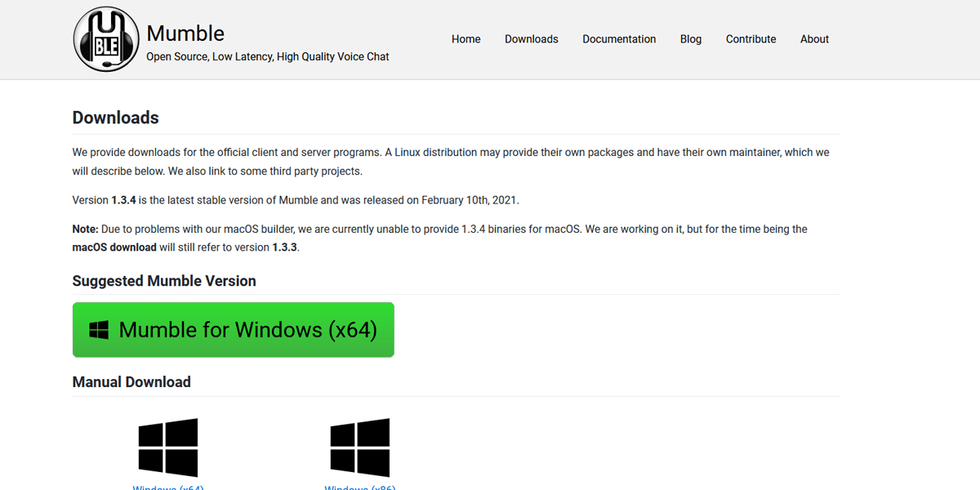Viewport: 980px width, 490px height.
Task: Click the Windows (x64) manual download icon
Action: 168,448
